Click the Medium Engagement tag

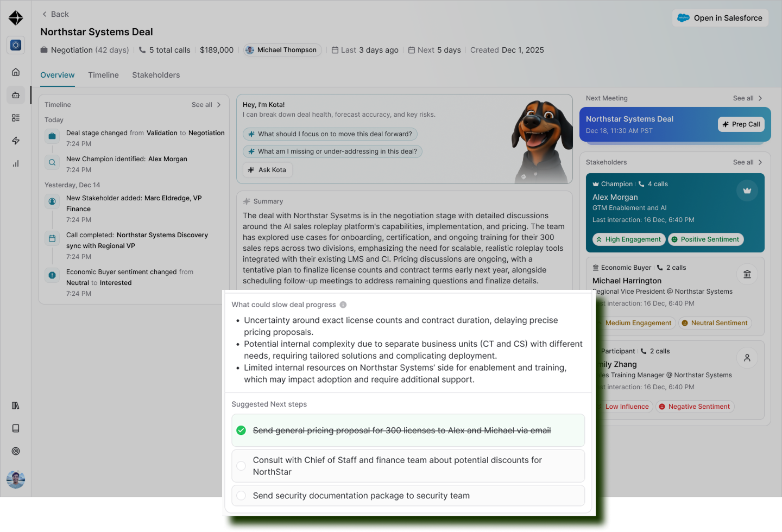coord(635,323)
